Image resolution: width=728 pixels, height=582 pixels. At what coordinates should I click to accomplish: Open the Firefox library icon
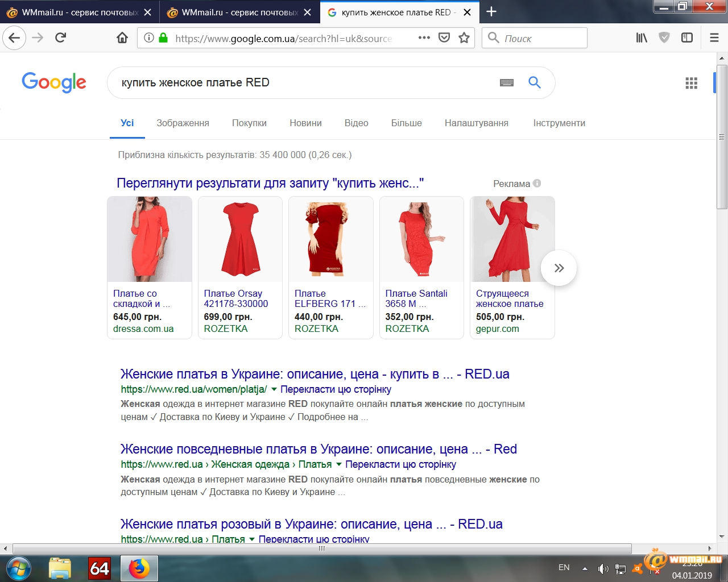point(642,38)
